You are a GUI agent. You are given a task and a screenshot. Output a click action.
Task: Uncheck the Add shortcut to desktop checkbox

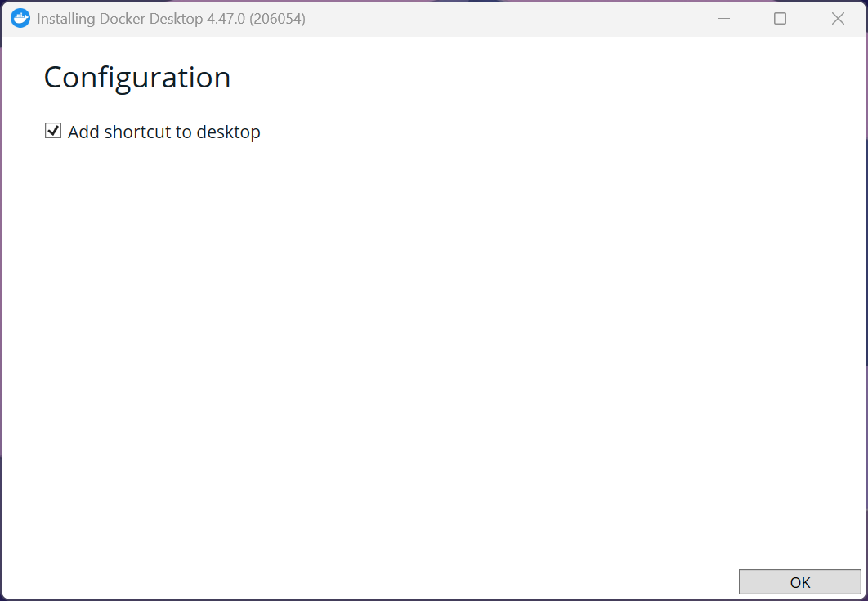[53, 131]
